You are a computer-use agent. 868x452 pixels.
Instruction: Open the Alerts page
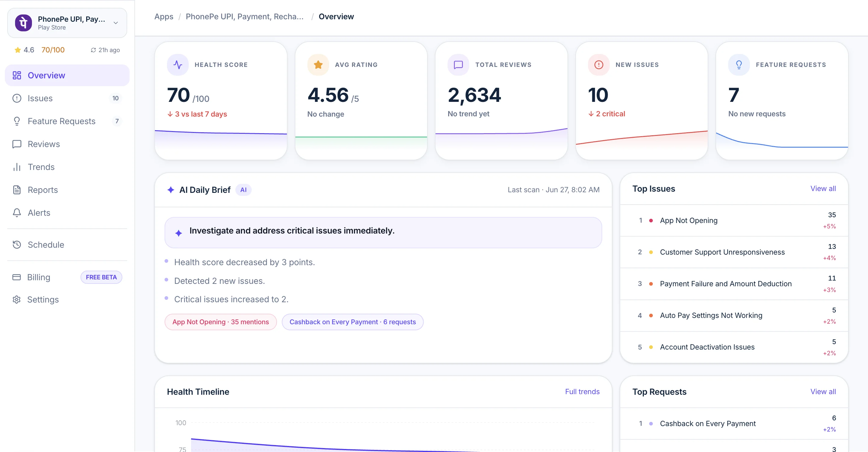[67, 212]
